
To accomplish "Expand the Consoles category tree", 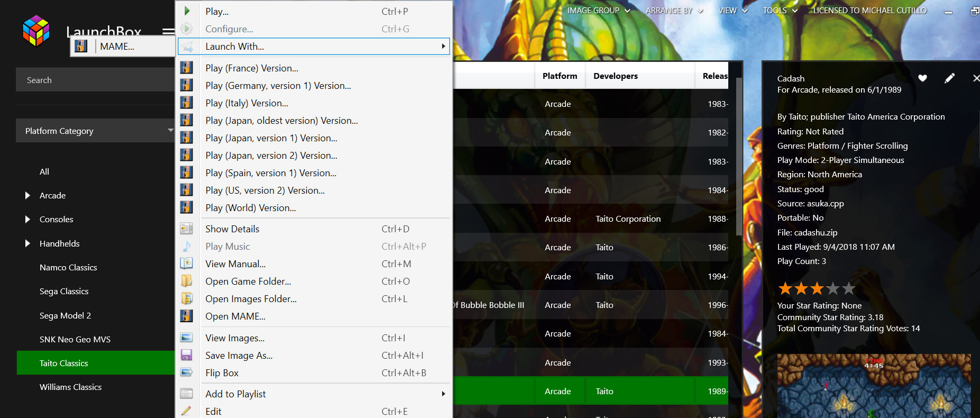I will tap(28, 220).
